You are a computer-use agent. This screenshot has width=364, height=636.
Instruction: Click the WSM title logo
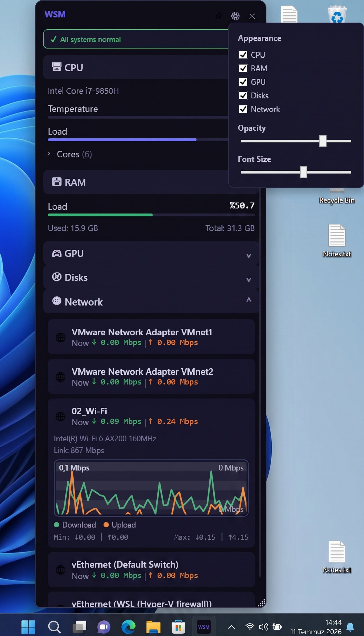pyautogui.click(x=55, y=14)
